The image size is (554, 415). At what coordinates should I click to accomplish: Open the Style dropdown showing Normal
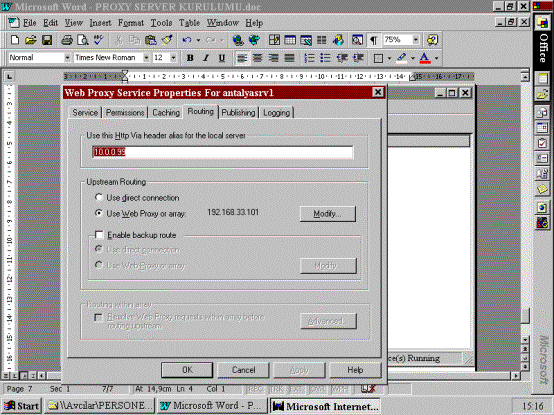coord(67,58)
